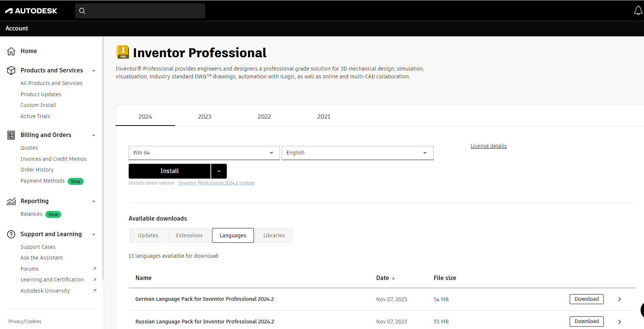Sort by the Date arrow icon
This screenshot has height=329, width=644.
tap(393, 278)
